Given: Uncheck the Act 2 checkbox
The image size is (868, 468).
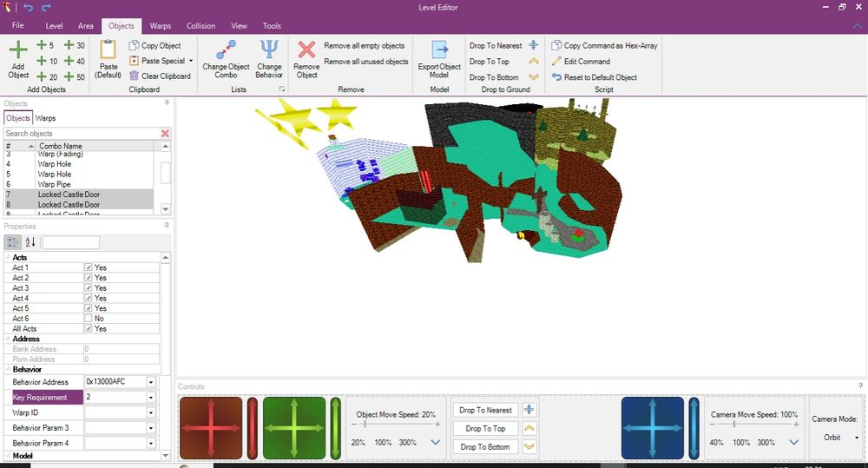Looking at the screenshot, I should click(88, 278).
